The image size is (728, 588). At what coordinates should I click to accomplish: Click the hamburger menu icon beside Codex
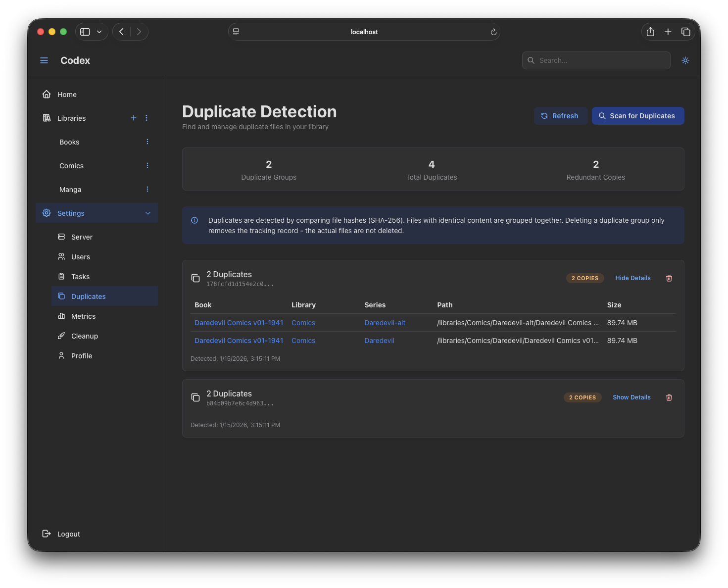point(44,60)
